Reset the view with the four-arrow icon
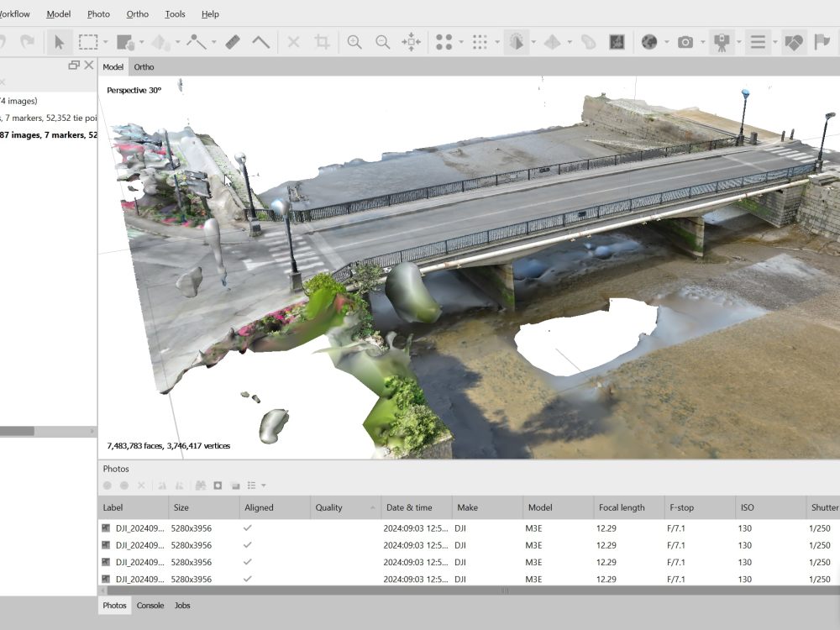Image resolution: width=840 pixels, height=630 pixels. click(412, 42)
